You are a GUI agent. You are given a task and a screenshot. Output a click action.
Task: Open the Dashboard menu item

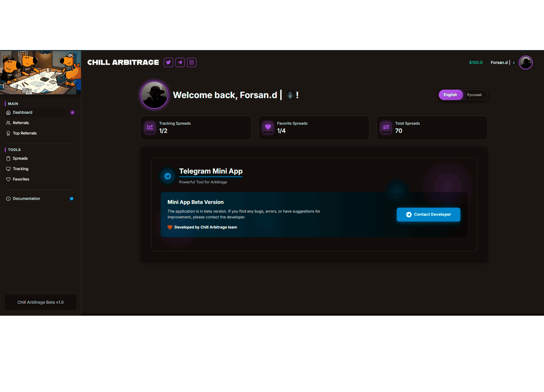pos(23,113)
